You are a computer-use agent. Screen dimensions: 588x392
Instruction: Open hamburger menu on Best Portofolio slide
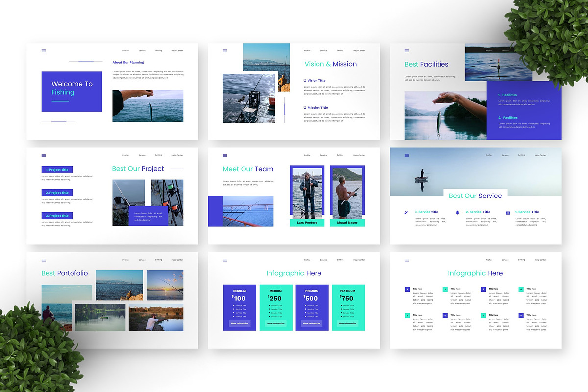tap(44, 260)
